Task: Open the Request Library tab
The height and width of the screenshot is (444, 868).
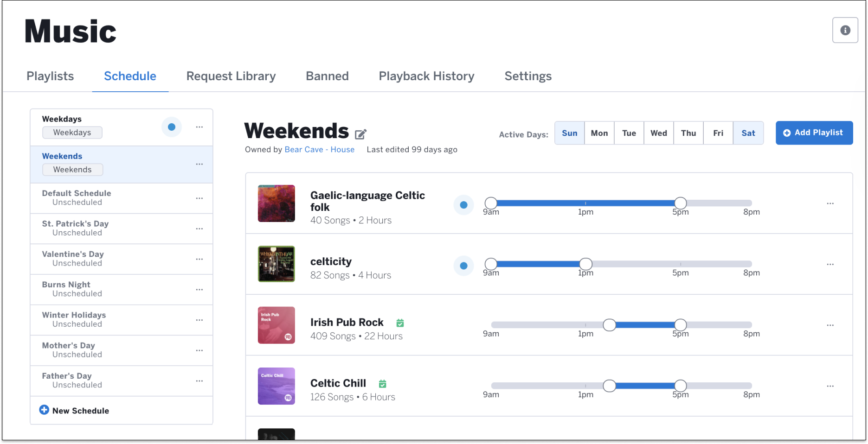Action: click(231, 76)
